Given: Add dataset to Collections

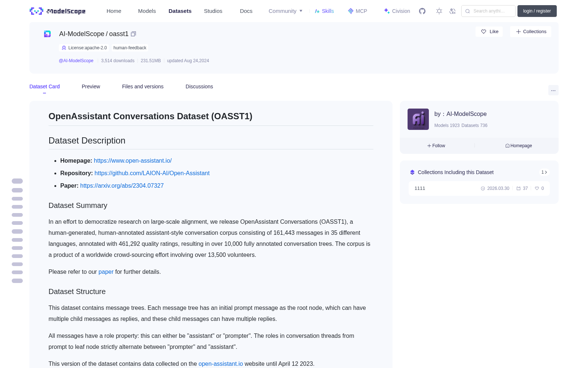Looking at the screenshot, I should (531, 32).
